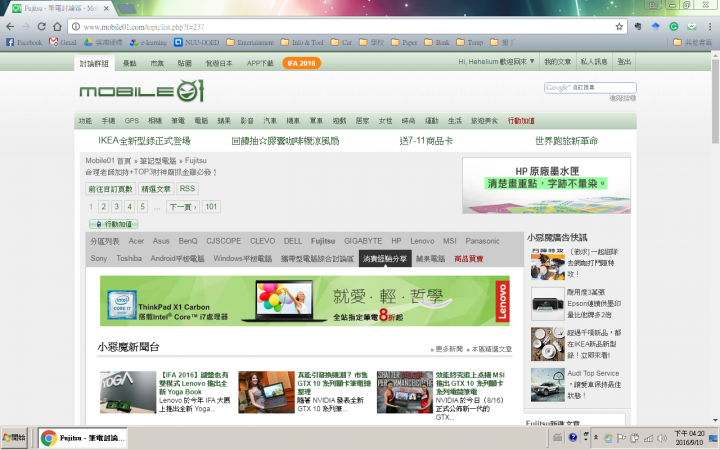
Task: Click the network signal tray icon
Action: [x=648, y=438]
